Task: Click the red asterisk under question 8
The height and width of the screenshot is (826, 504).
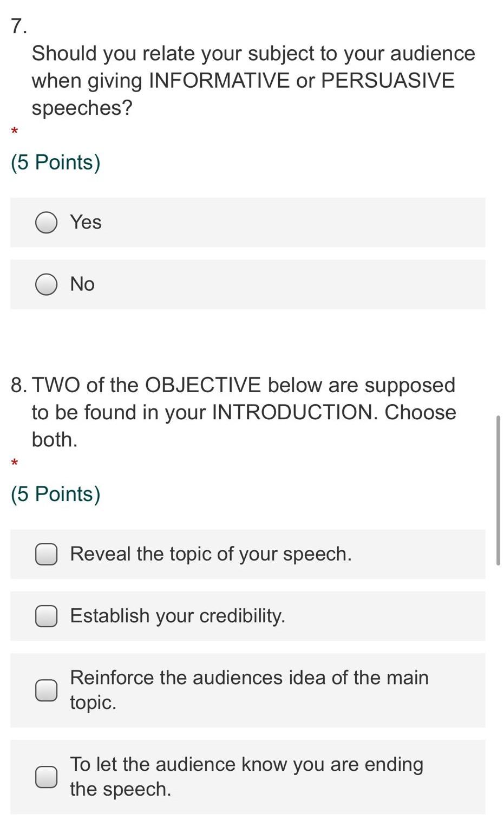Action: click(x=15, y=463)
